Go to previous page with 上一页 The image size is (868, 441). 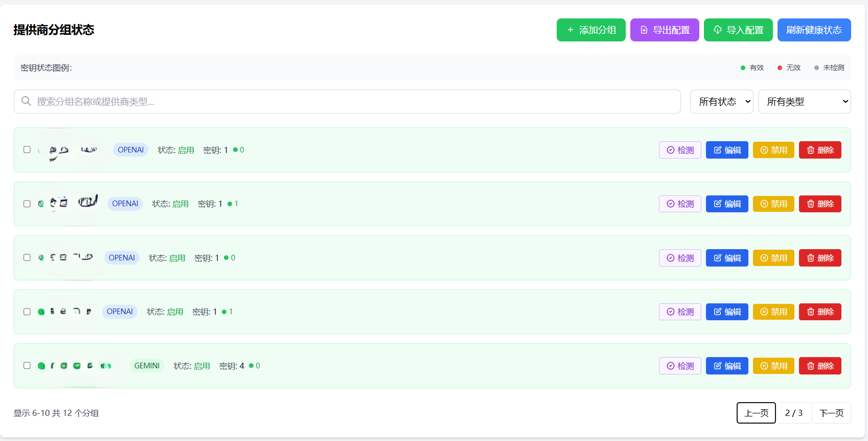tap(756, 413)
